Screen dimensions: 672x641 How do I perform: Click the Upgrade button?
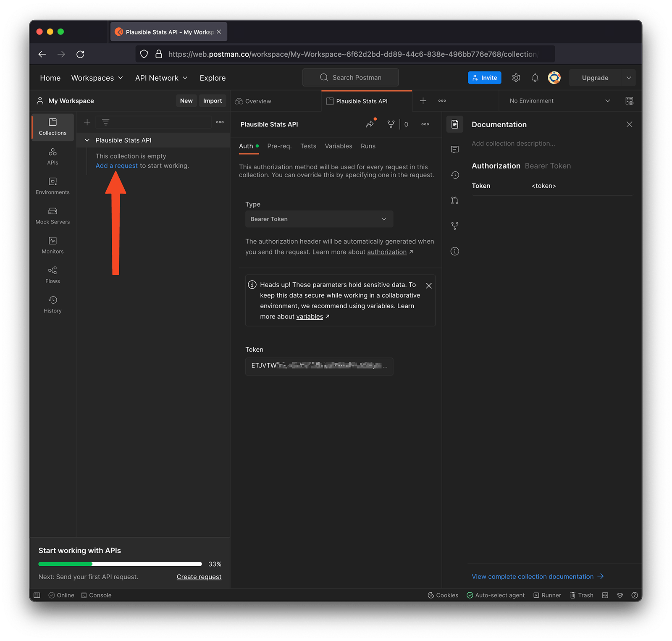(595, 78)
